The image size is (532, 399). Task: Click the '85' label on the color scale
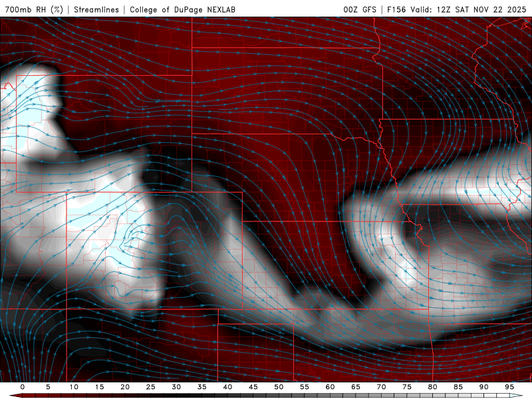[x=458, y=387]
